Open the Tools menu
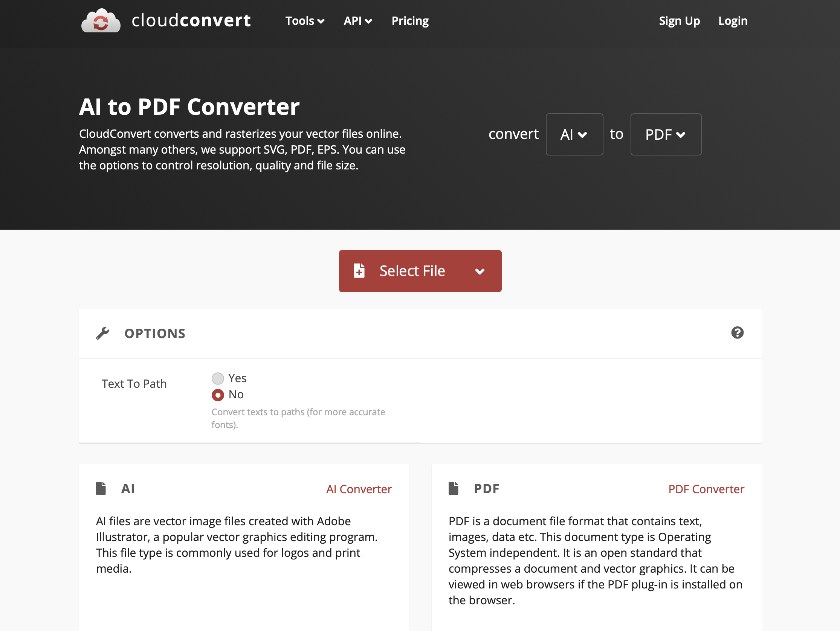The width and height of the screenshot is (840, 631). pos(305,21)
